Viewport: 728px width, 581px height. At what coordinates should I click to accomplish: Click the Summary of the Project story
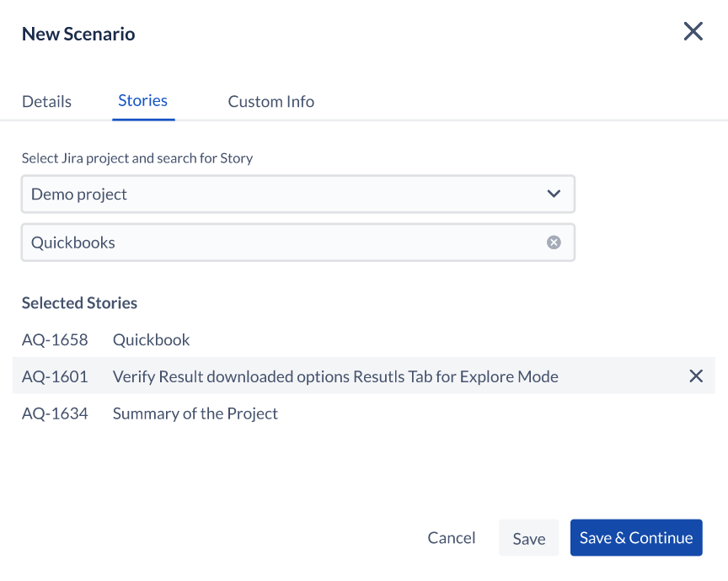(x=195, y=413)
